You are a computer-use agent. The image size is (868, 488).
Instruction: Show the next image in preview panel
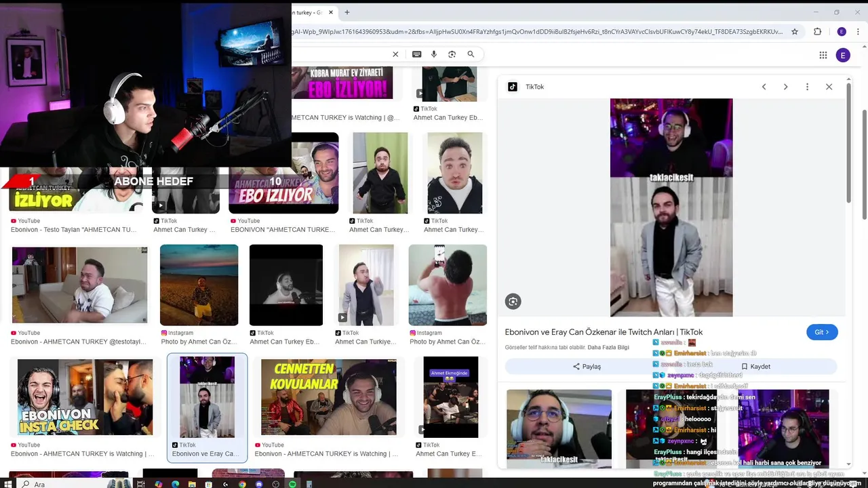coord(785,87)
